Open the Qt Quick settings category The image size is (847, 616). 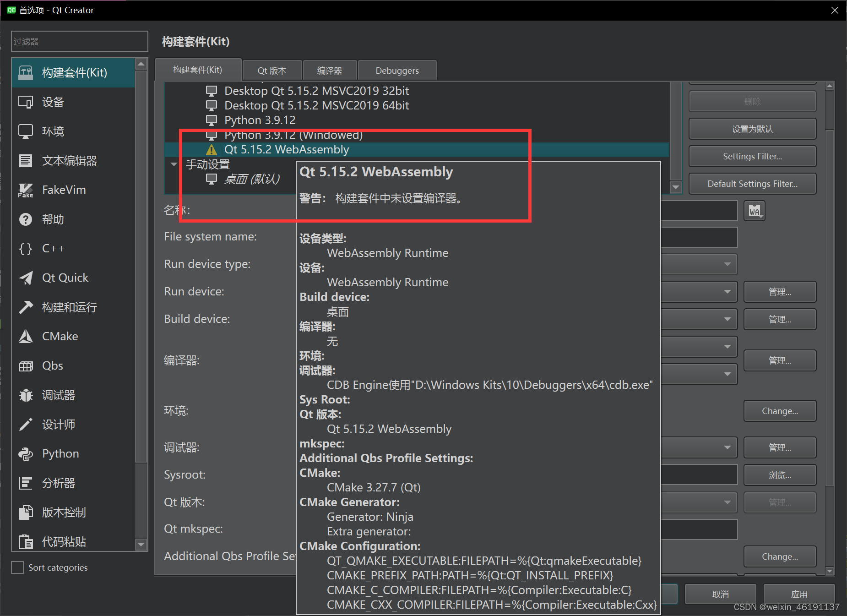(x=73, y=278)
